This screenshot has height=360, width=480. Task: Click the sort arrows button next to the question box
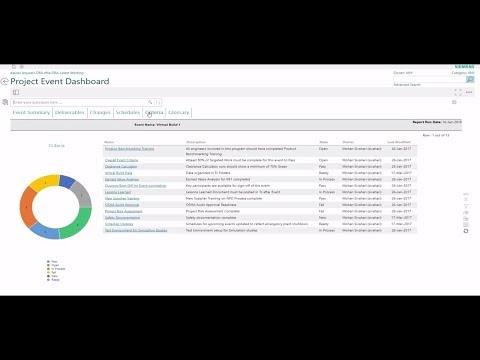158,102
